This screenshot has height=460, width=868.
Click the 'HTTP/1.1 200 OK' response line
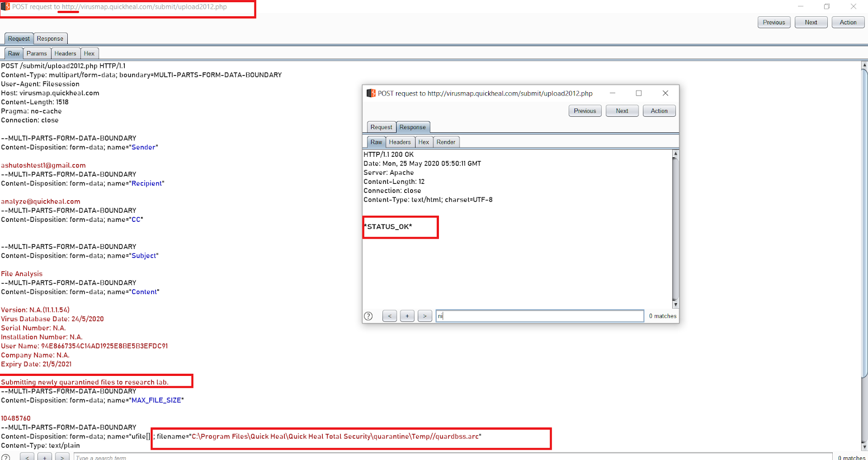coord(388,155)
